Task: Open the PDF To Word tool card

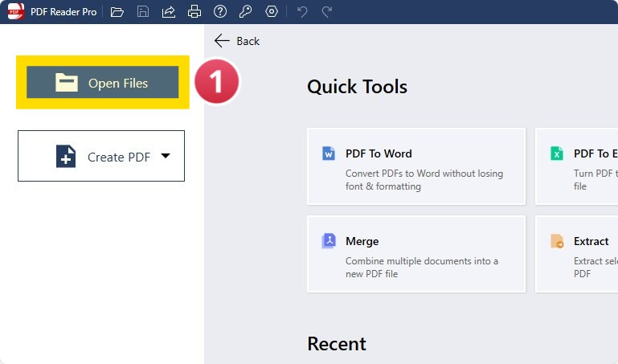Action: [416, 166]
